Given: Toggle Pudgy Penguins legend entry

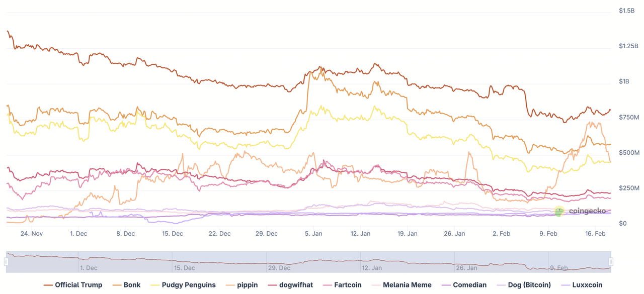Looking at the screenshot, I should tap(189, 285).
